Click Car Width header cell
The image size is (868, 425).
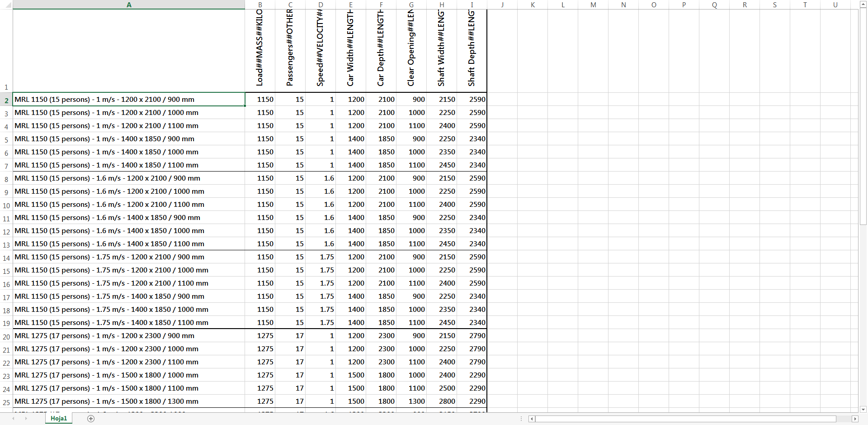point(351,51)
